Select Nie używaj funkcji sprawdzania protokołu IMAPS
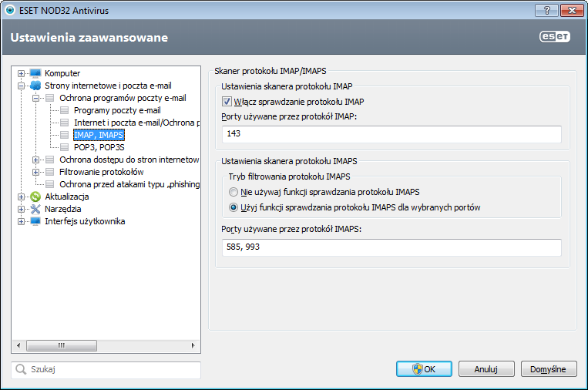 click(234, 192)
